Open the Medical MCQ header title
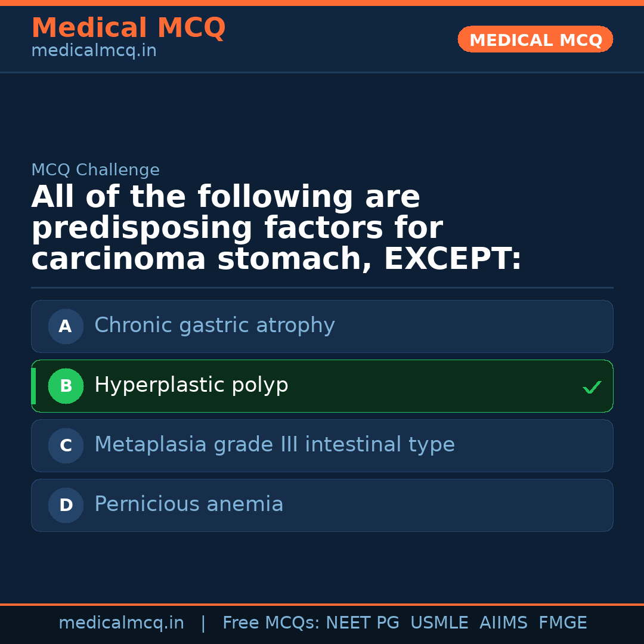The width and height of the screenshot is (644, 644). point(128,28)
